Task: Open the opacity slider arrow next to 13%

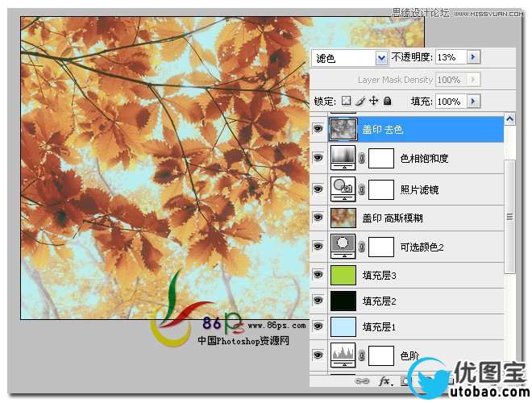Action: tap(474, 57)
